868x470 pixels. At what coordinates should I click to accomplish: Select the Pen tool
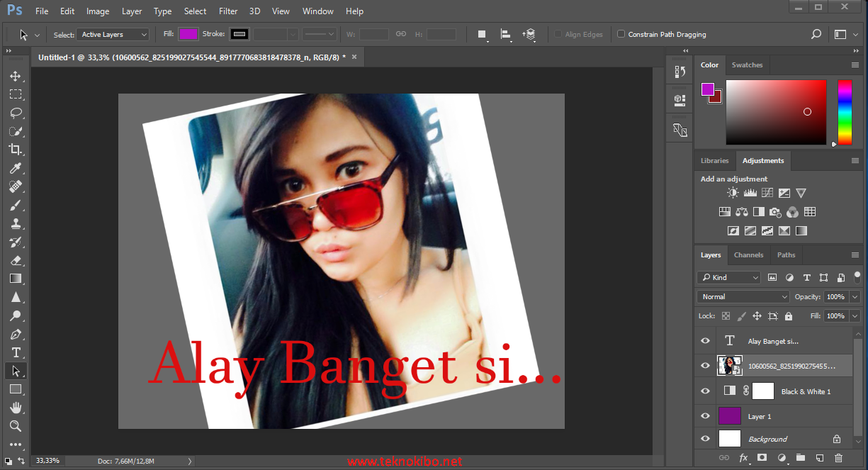[16, 334]
